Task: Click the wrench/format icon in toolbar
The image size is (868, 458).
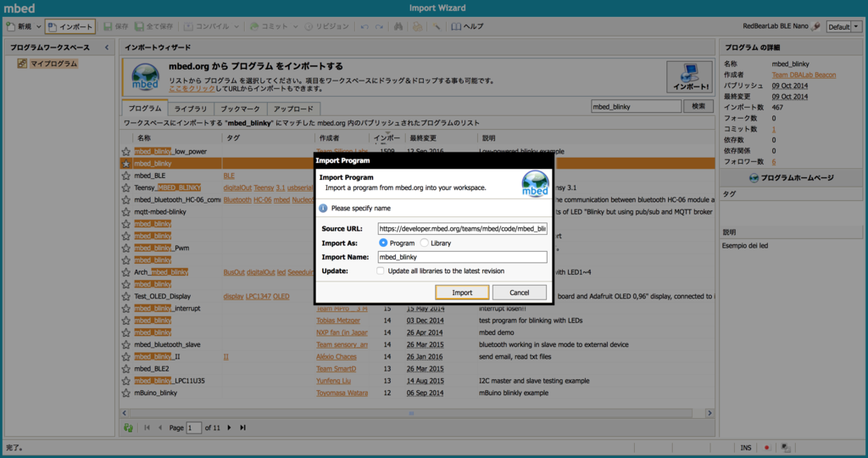Action: [x=437, y=26]
